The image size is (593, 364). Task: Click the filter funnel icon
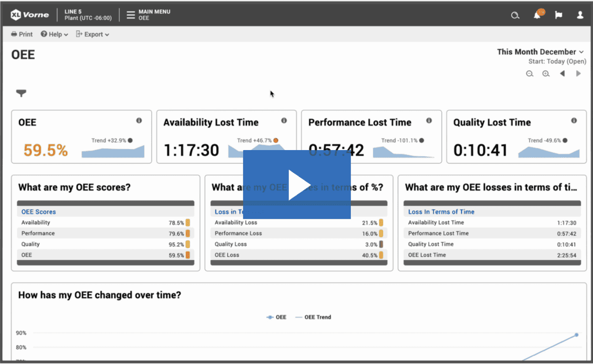point(21,93)
